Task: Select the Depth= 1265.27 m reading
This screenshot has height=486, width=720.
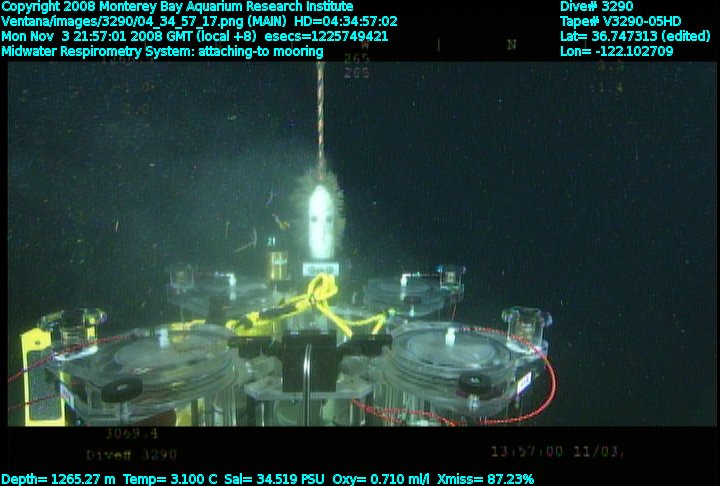Action: pyautogui.click(x=58, y=480)
